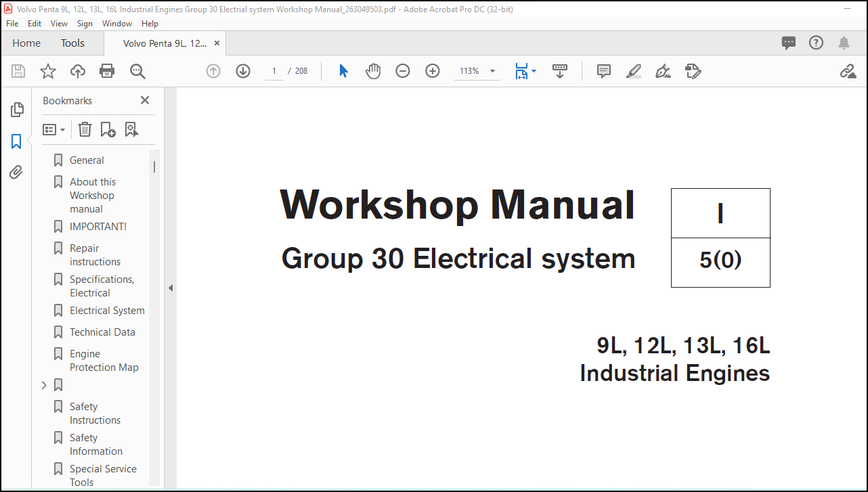Image resolution: width=868 pixels, height=492 pixels.
Task: Open notifications bell icon
Action: coord(844,43)
